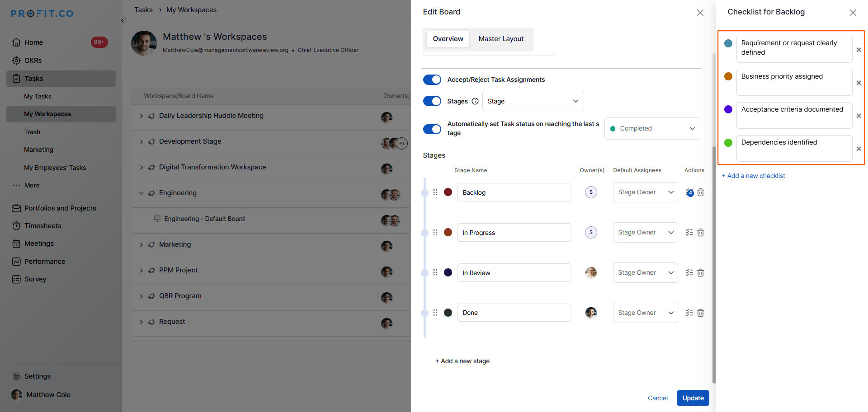Delete the Backlog stage via trash icon

click(700, 192)
